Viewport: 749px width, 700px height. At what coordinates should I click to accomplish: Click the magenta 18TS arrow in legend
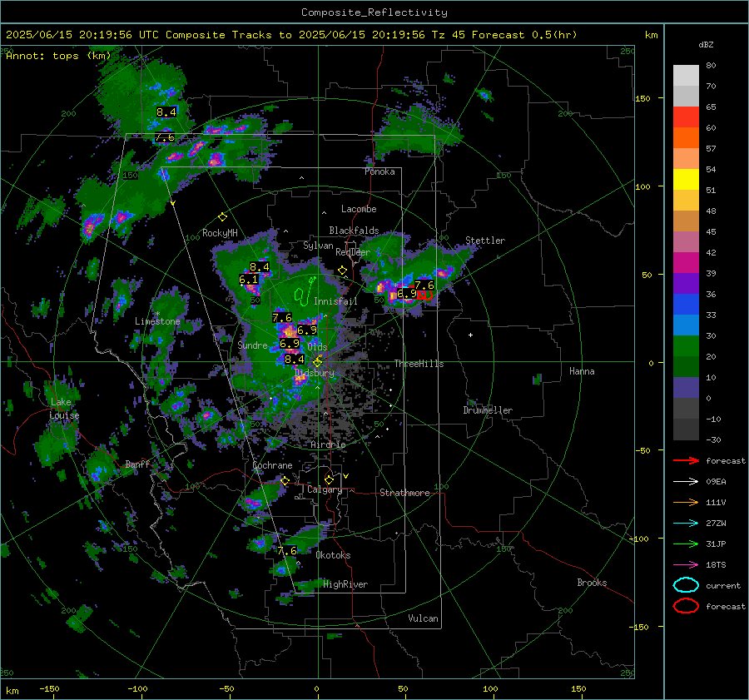[x=686, y=564]
